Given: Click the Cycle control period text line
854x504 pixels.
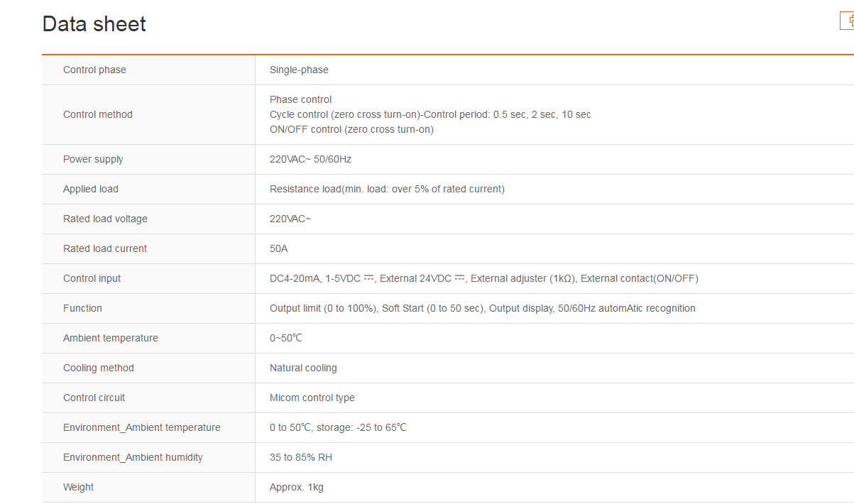Looking at the screenshot, I should pyautogui.click(x=430, y=114).
